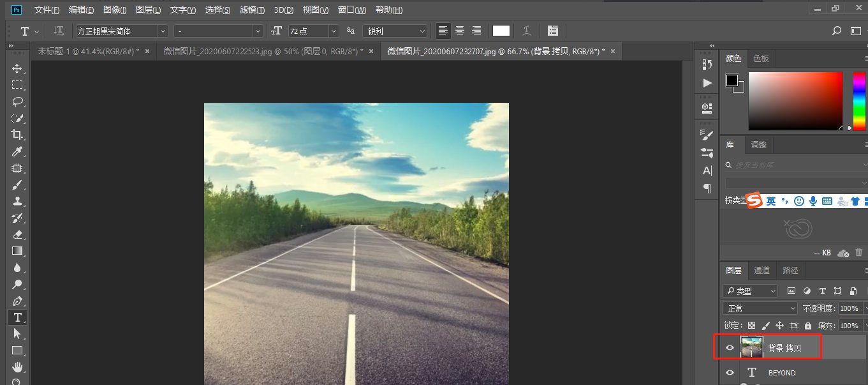Enable lock all for the layer
868x385 pixels.
(x=807, y=326)
